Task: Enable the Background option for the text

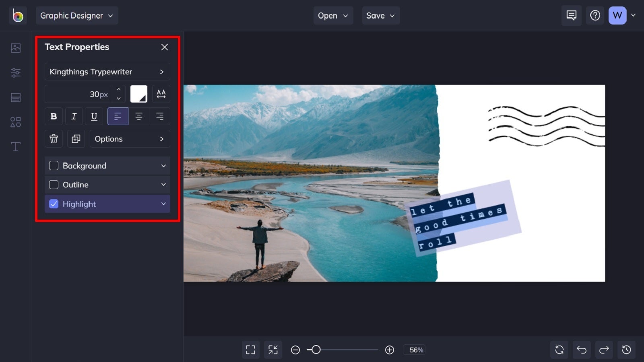Action: tap(54, 165)
